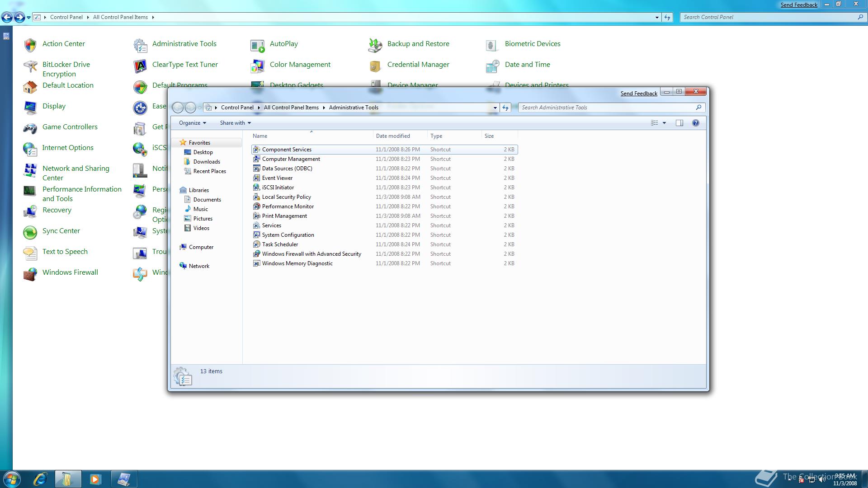
Task: Select Event Viewer shortcut
Action: coord(384,178)
